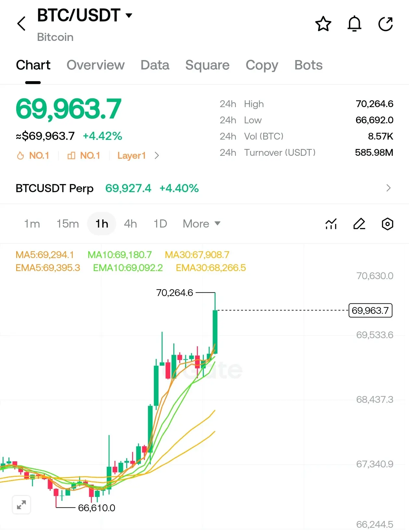Tap perp price 69,927.4
Screen dimensions: 409x532
tap(128, 188)
